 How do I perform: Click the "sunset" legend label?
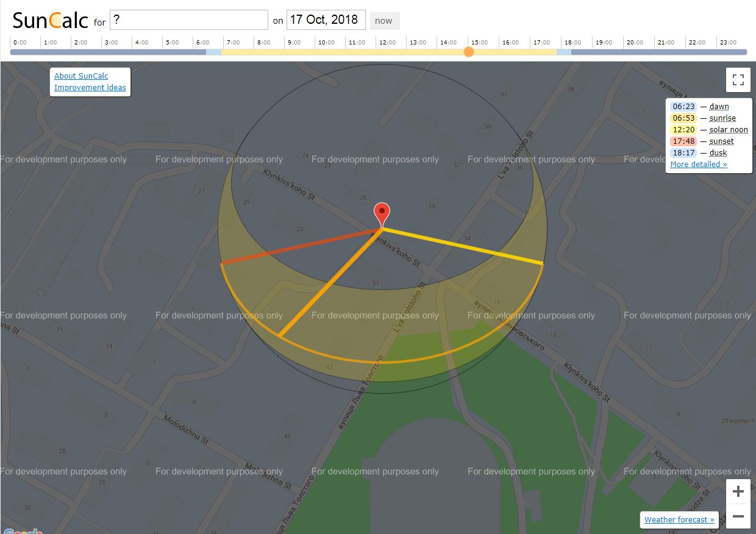pyautogui.click(x=722, y=141)
